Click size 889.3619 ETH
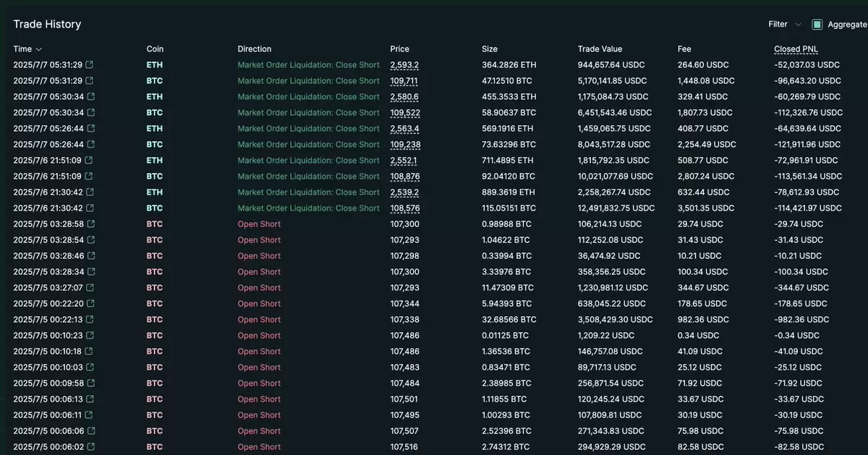 pyautogui.click(x=509, y=192)
